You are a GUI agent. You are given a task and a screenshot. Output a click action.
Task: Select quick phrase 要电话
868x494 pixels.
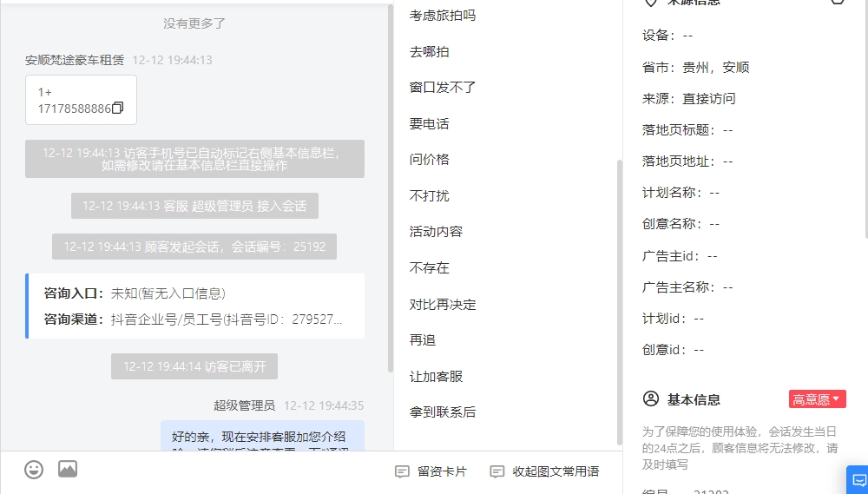pyautogui.click(x=429, y=123)
